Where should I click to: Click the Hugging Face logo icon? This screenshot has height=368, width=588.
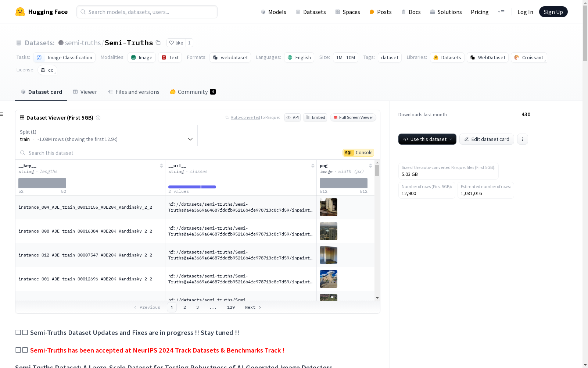click(x=20, y=12)
